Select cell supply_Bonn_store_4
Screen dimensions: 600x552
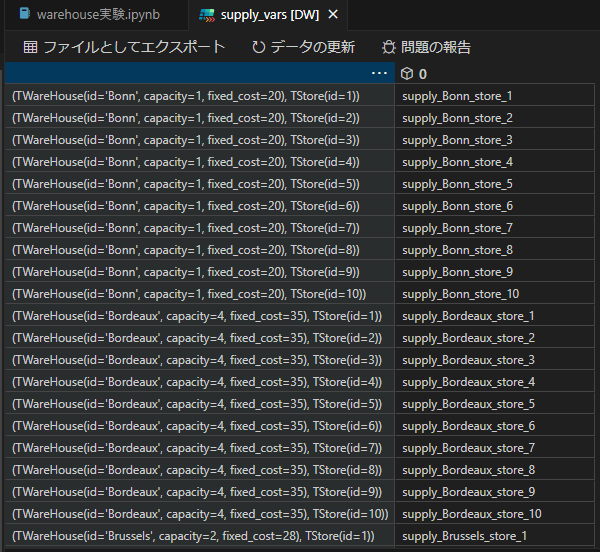pyautogui.click(x=494, y=162)
